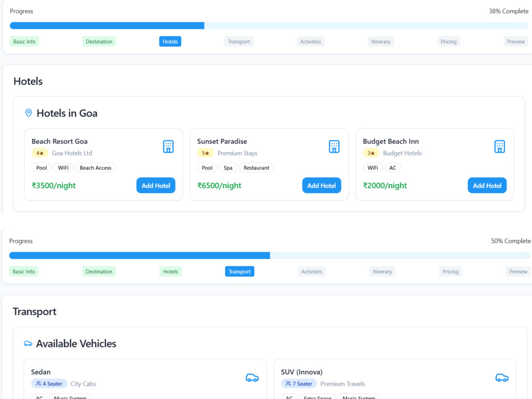Click the WiFi tag on Budget Beach Inn

[x=372, y=168]
